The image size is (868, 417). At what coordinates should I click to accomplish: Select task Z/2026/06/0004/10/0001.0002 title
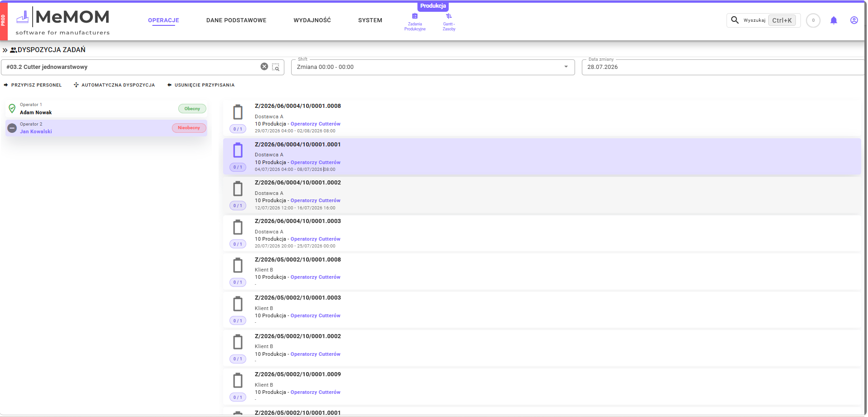tap(298, 183)
